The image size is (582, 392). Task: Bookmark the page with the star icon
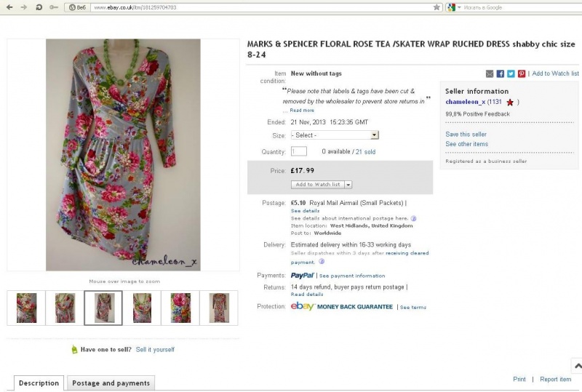[x=436, y=7]
